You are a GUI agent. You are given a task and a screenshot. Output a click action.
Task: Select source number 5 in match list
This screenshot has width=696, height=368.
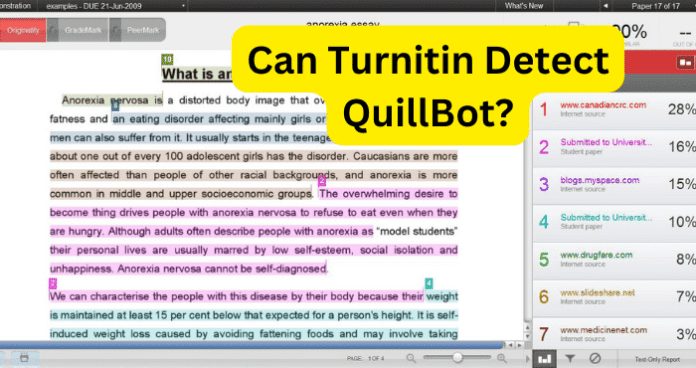pos(544,260)
